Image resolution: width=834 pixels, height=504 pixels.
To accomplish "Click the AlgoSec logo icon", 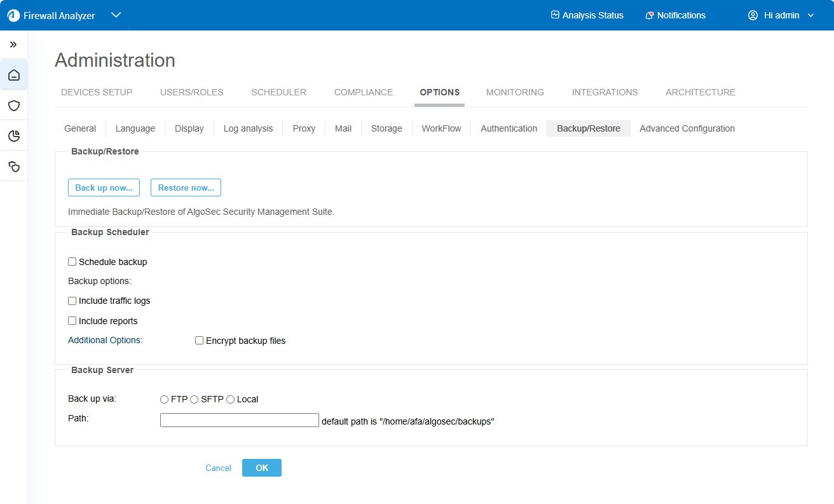I will coord(13,15).
